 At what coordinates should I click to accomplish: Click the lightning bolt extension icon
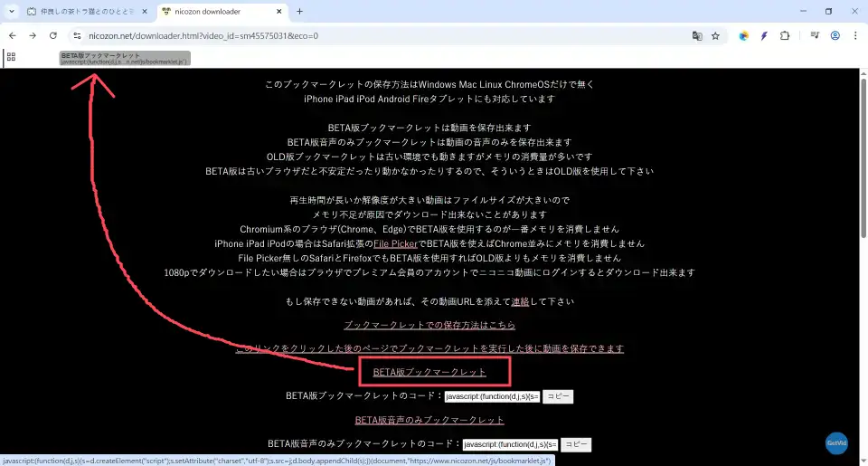tap(764, 36)
